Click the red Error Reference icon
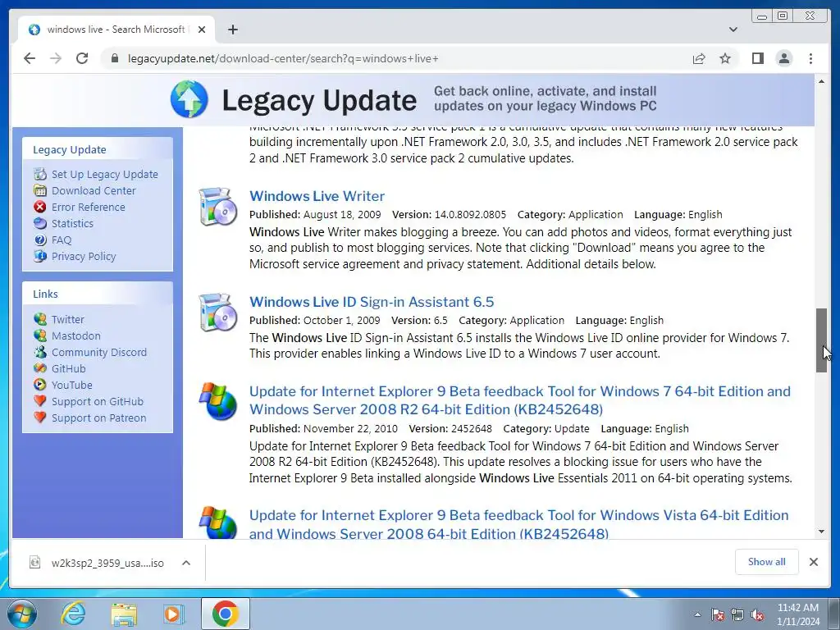 point(40,207)
